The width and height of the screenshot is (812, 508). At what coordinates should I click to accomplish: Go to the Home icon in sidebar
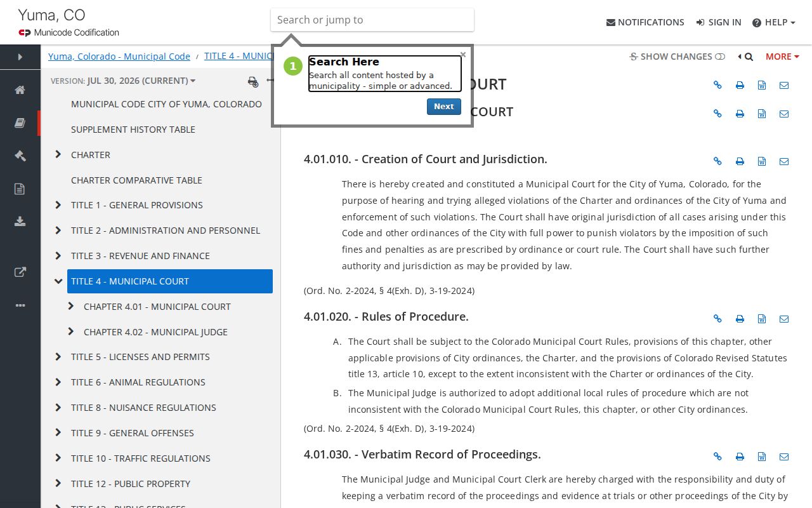(x=20, y=90)
